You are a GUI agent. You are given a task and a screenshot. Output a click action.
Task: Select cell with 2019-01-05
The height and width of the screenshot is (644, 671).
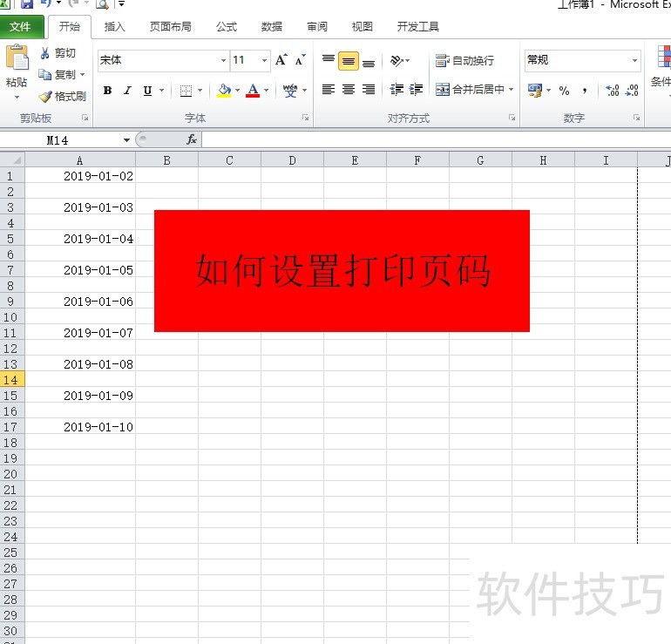click(x=80, y=270)
